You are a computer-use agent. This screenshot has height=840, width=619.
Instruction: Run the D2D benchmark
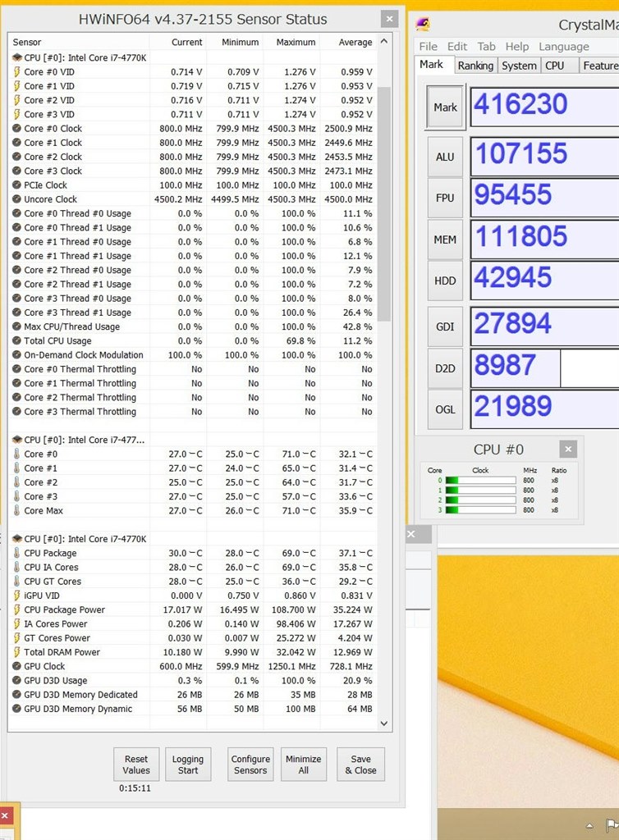pos(445,368)
